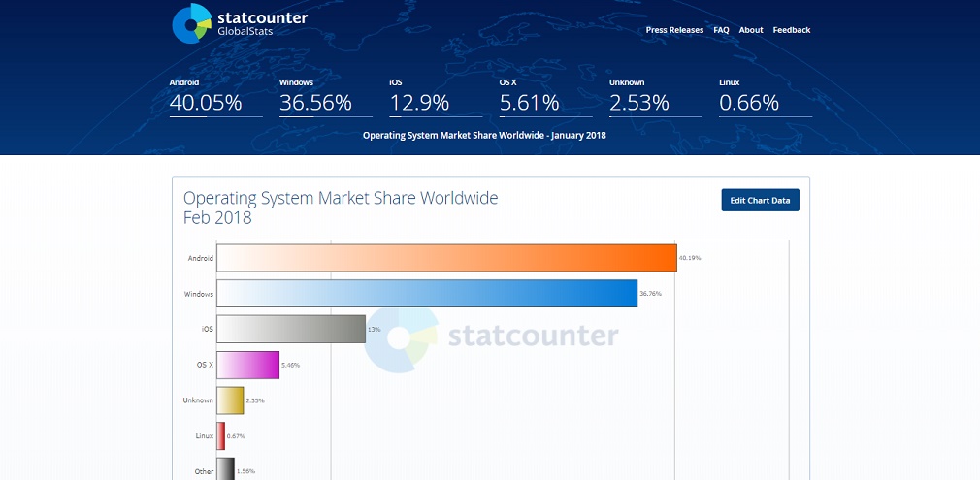Click the gray iOS bar
This screenshot has width=980, height=480.
point(291,329)
